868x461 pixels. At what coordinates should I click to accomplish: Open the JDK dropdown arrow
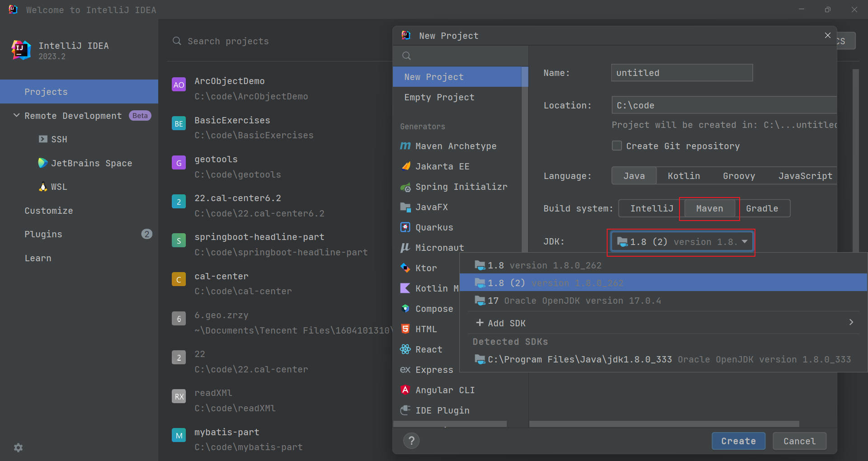point(745,242)
